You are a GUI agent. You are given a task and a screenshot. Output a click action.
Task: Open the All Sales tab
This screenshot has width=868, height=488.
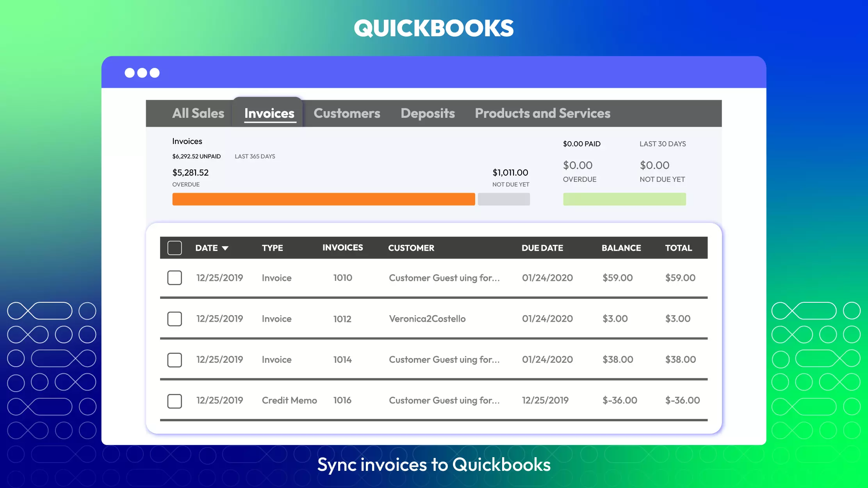point(198,113)
